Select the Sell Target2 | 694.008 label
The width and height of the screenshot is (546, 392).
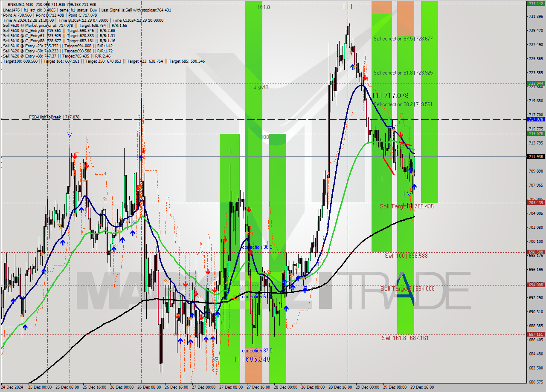click(x=407, y=288)
